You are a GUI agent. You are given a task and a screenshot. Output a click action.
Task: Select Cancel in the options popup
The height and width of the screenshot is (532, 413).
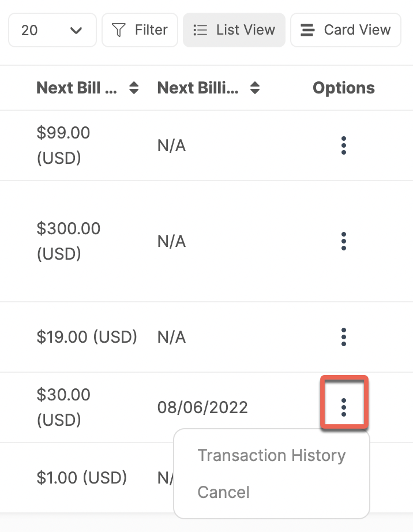pyautogui.click(x=223, y=492)
